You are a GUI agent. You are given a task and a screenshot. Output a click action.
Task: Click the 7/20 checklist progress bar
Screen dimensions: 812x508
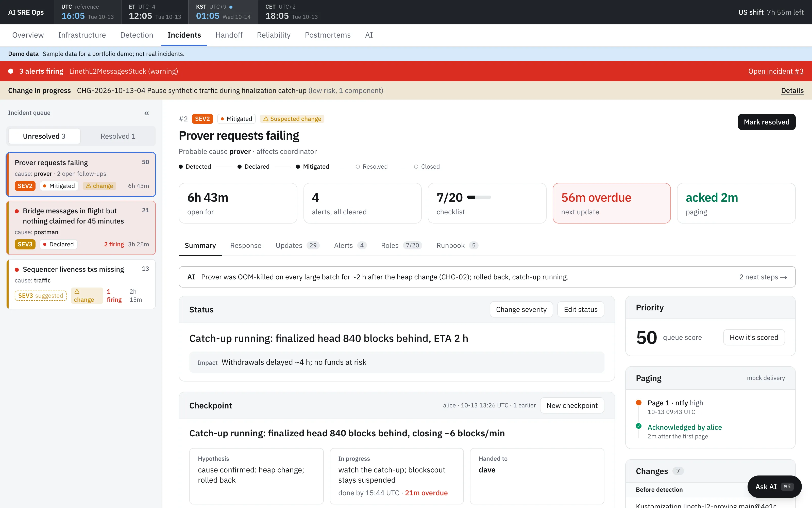point(479,197)
